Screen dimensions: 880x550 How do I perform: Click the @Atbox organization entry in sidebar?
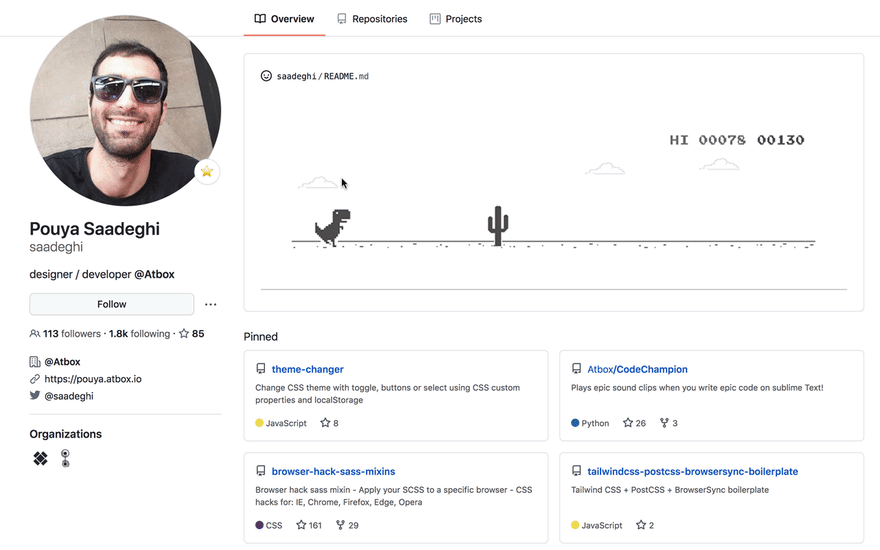pos(62,362)
